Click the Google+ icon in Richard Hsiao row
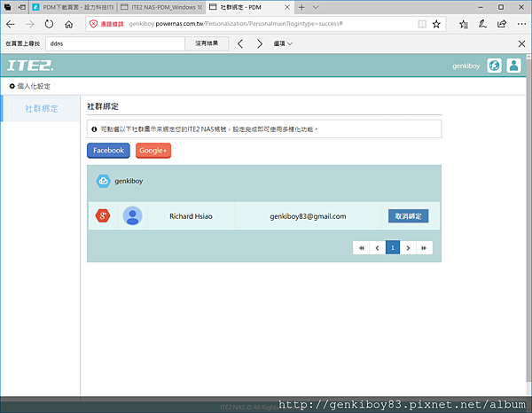532x413 pixels. tap(103, 215)
